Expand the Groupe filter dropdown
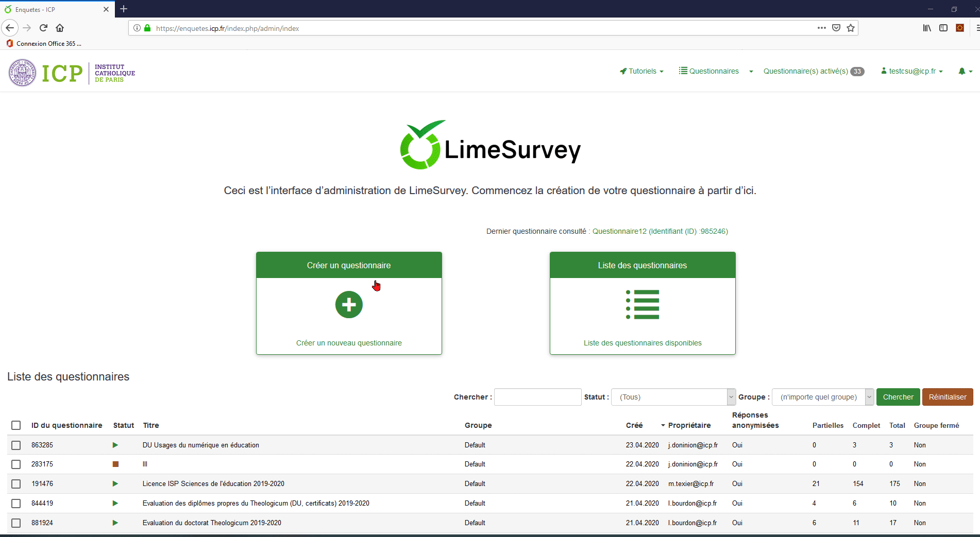The image size is (980, 537). 823,397
